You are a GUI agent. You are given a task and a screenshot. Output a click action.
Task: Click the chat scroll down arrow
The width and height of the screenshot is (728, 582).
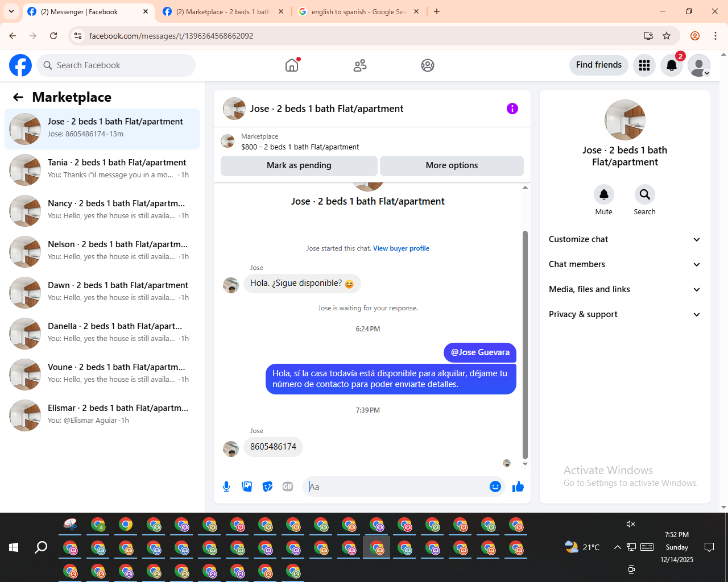pos(525,464)
